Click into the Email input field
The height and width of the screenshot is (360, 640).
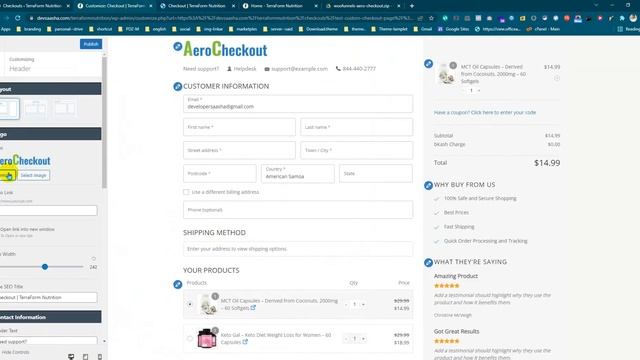click(298, 104)
